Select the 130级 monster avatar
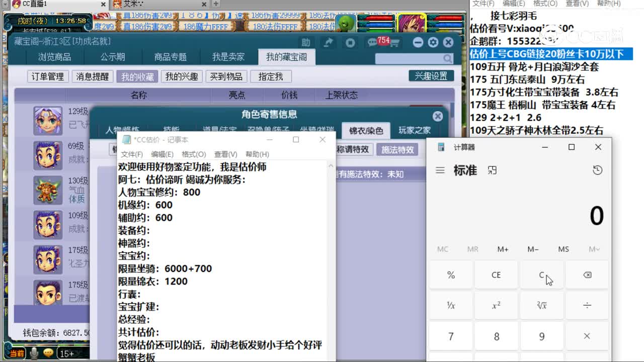 48,190
